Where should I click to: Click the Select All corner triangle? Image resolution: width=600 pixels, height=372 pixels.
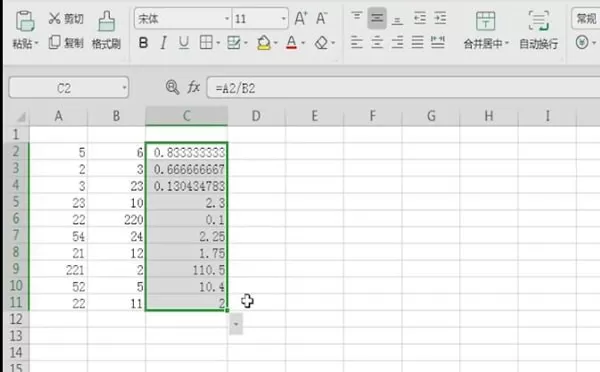21,117
